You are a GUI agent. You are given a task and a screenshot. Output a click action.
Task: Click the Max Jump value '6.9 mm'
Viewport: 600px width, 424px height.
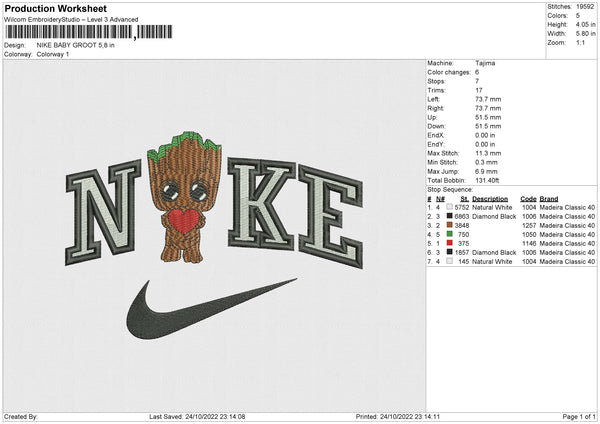486,171
